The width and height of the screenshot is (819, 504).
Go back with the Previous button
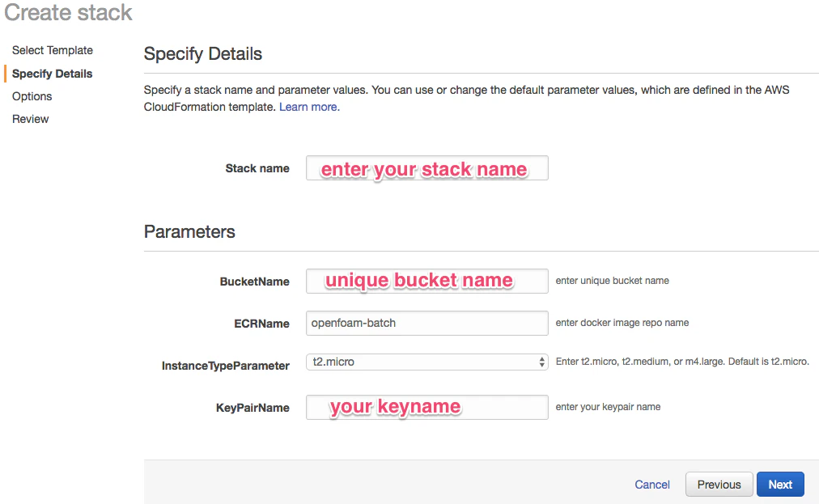click(x=719, y=485)
